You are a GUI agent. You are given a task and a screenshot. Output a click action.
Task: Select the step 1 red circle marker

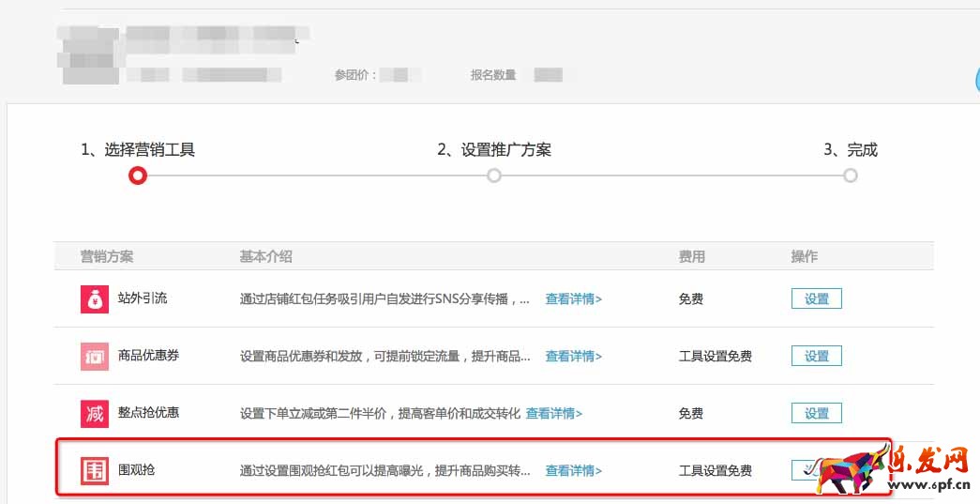[x=138, y=176]
